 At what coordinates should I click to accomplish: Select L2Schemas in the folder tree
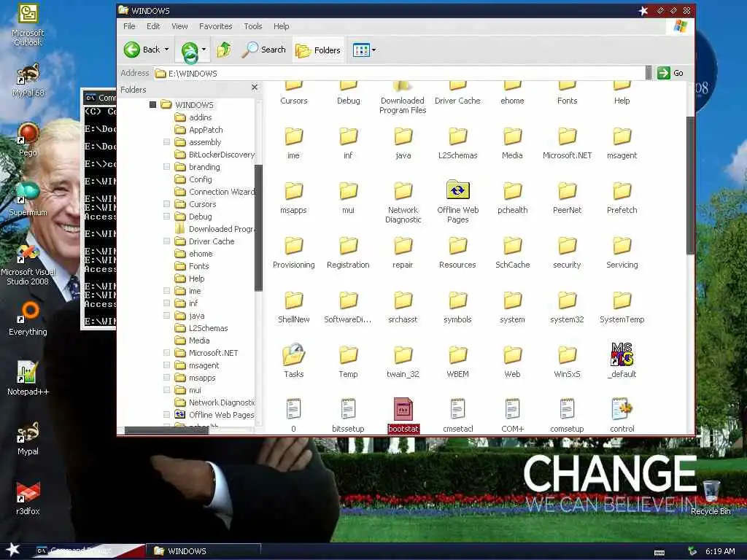point(201,327)
